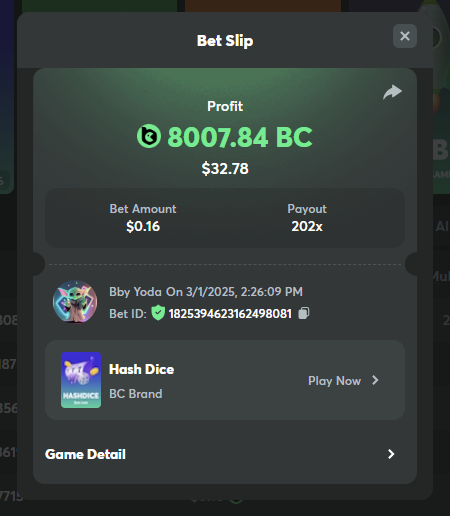Click the BC coin logo icon
The image size is (450, 516).
(149, 136)
